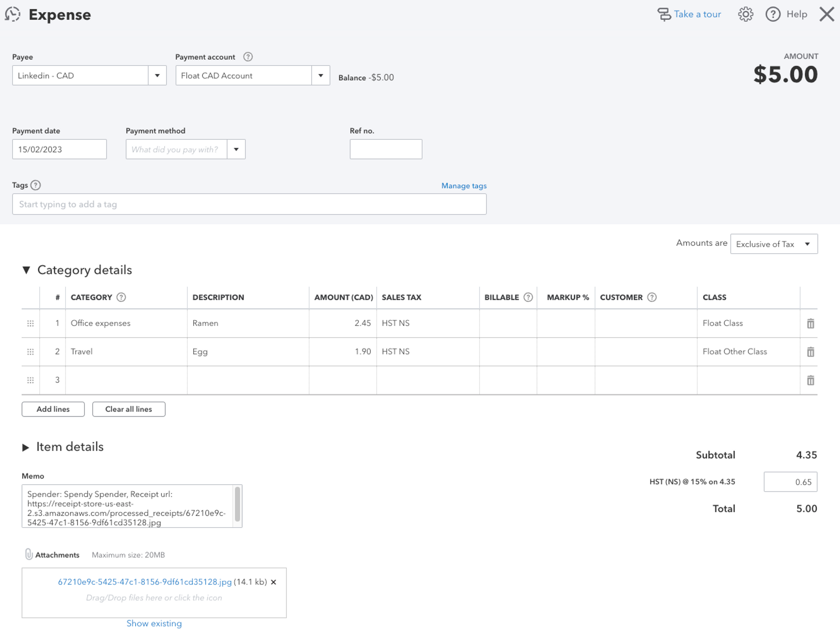Click the Attachments paperclip icon
Image resolution: width=840 pixels, height=633 pixels.
coord(29,554)
